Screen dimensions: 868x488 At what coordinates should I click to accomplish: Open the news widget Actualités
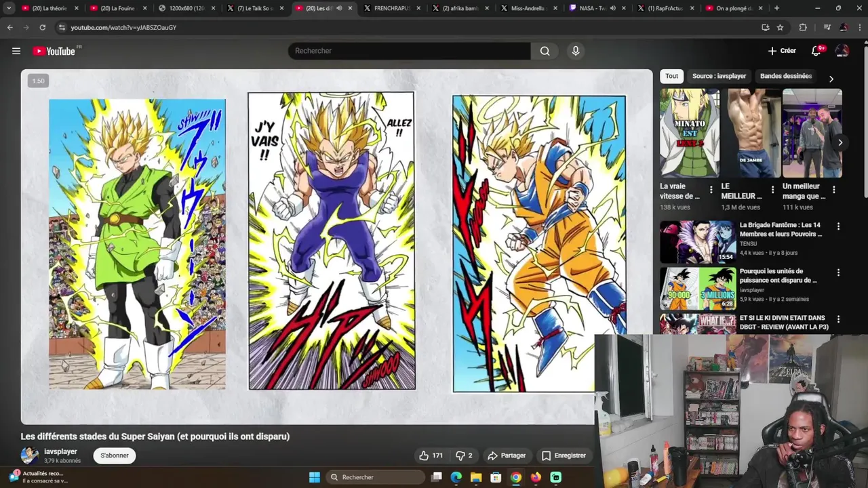tap(39, 476)
